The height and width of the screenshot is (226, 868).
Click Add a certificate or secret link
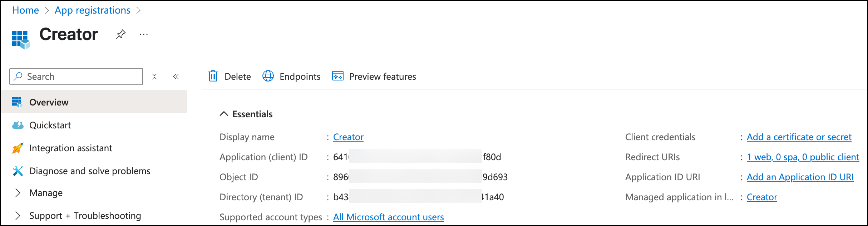pos(799,137)
